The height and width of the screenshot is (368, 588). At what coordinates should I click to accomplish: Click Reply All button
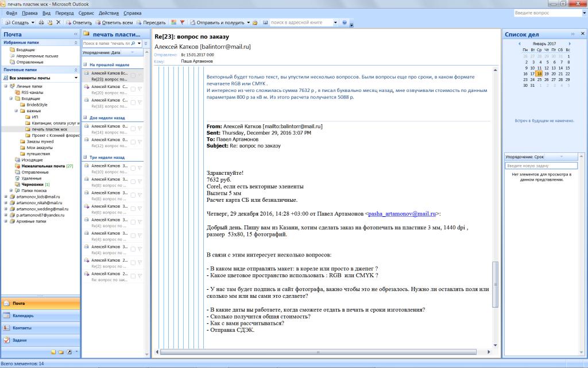pos(114,22)
